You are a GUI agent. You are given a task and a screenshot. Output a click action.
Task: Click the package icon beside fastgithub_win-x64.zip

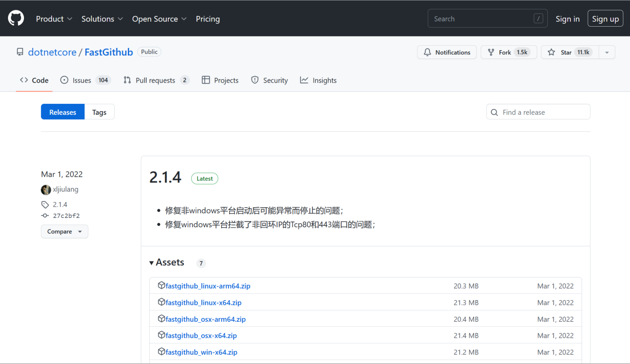tap(161, 352)
